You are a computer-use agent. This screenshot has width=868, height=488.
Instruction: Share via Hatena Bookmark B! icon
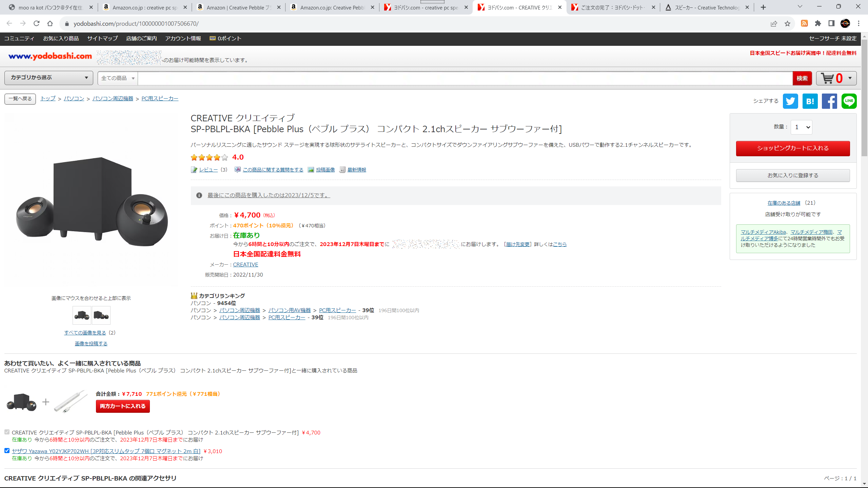810,101
